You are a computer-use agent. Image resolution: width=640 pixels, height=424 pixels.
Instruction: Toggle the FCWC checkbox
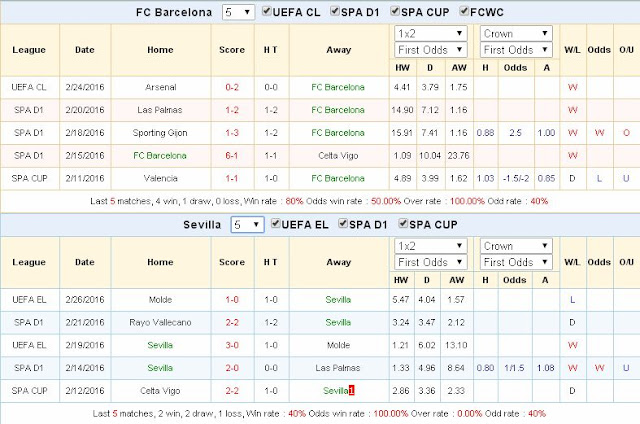[465, 13]
